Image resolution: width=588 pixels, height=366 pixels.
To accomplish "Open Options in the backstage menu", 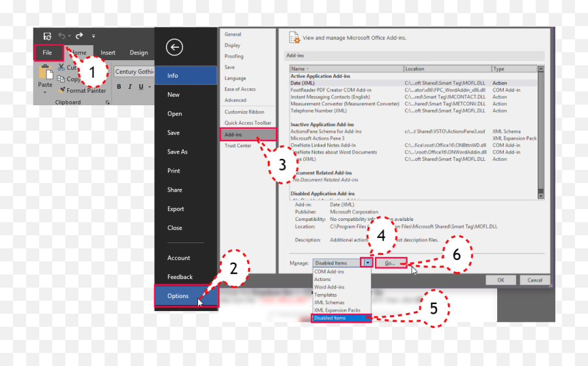I will [186, 296].
